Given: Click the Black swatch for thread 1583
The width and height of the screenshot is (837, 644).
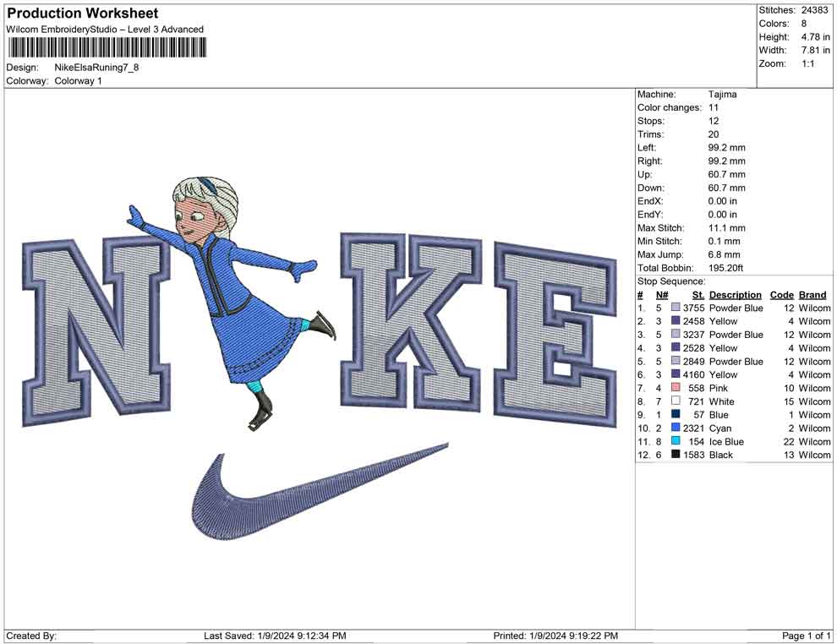Looking at the screenshot, I should pos(676,454).
